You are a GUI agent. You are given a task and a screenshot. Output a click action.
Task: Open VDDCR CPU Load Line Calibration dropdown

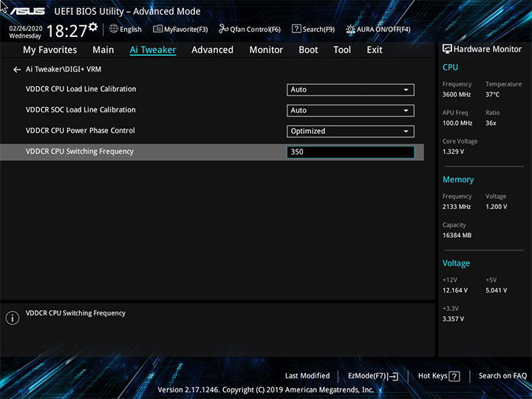click(x=350, y=89)
